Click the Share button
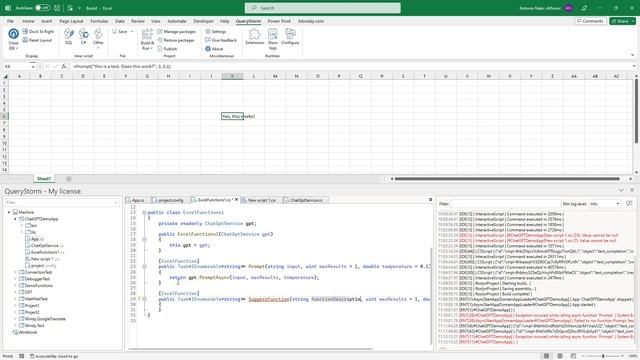This screenshot has height=360, width=640. pos(622,21)
